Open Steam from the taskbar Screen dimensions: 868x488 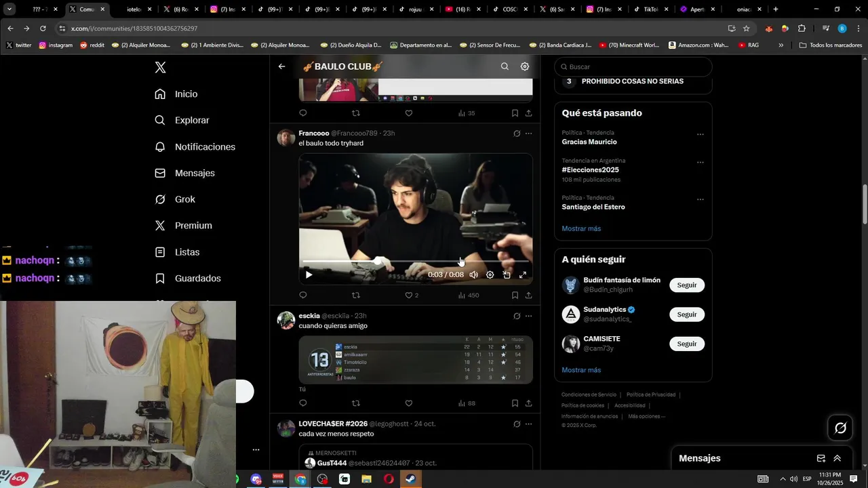tap(411, 479)
